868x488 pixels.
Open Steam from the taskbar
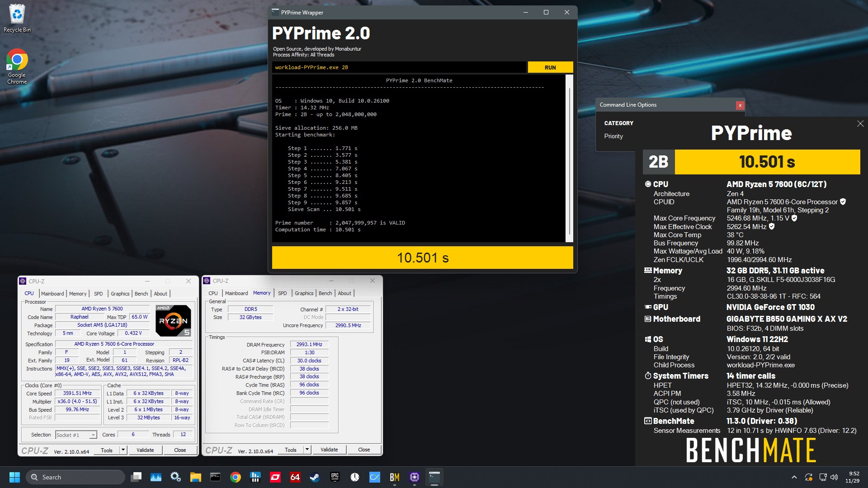(x=315, y=477)
